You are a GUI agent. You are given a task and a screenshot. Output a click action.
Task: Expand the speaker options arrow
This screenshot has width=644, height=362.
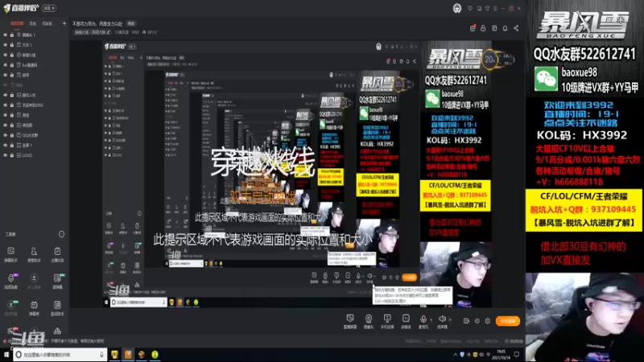(x=450, y=319)
